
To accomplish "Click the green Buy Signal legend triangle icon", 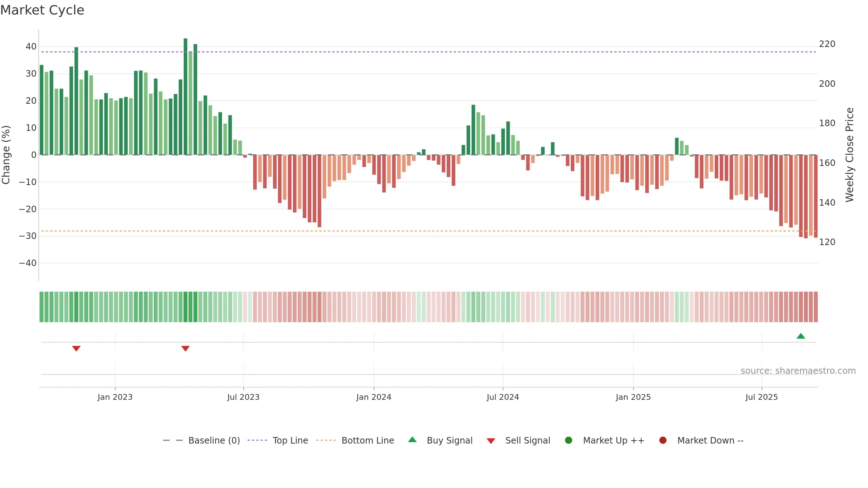I will click(x=412, y=440).
